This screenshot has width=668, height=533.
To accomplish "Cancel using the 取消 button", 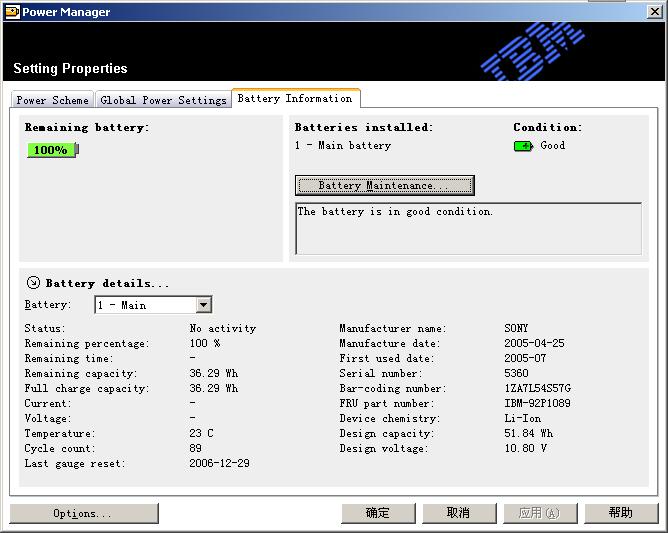I will click(x=458, y=513).
